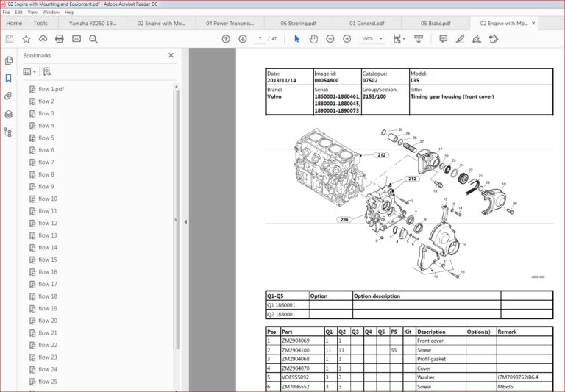
Task: Open the Find text magnifier
Action: [93, 39]
